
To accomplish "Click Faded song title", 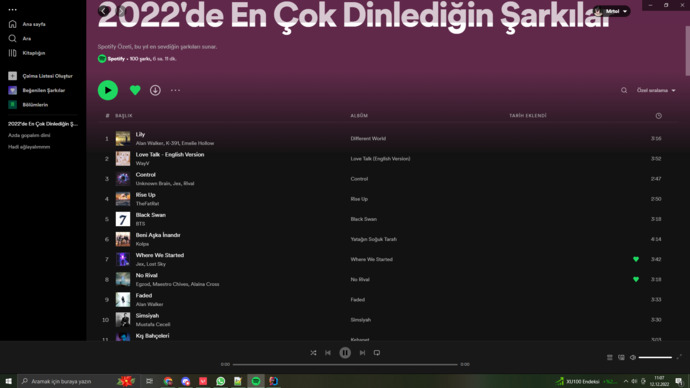I will pos(143,296).
